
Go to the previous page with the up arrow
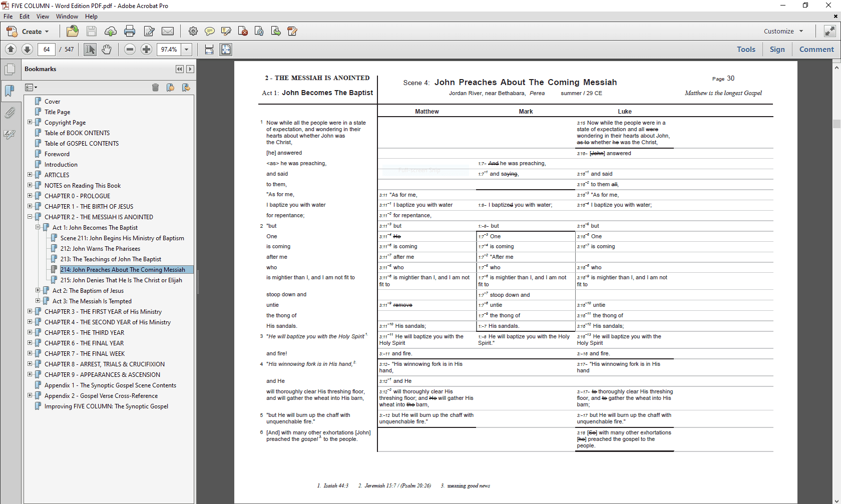pos(11,49)
